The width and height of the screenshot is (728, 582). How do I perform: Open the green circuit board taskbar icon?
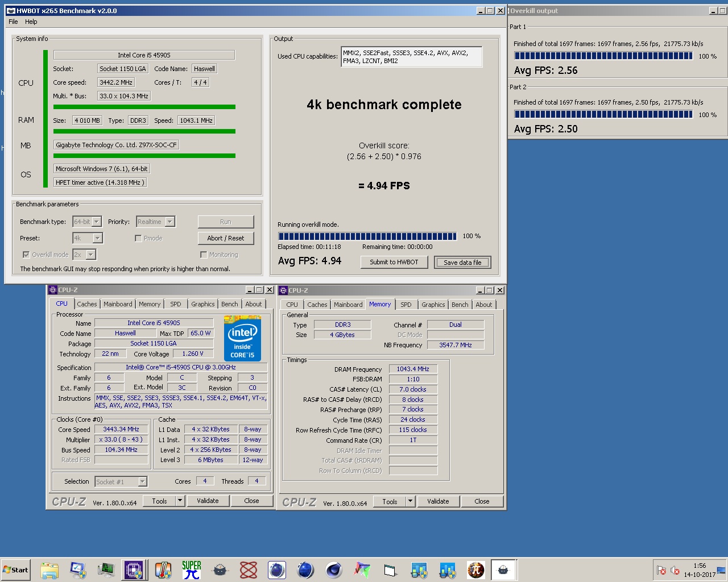(x=106, y=570)
